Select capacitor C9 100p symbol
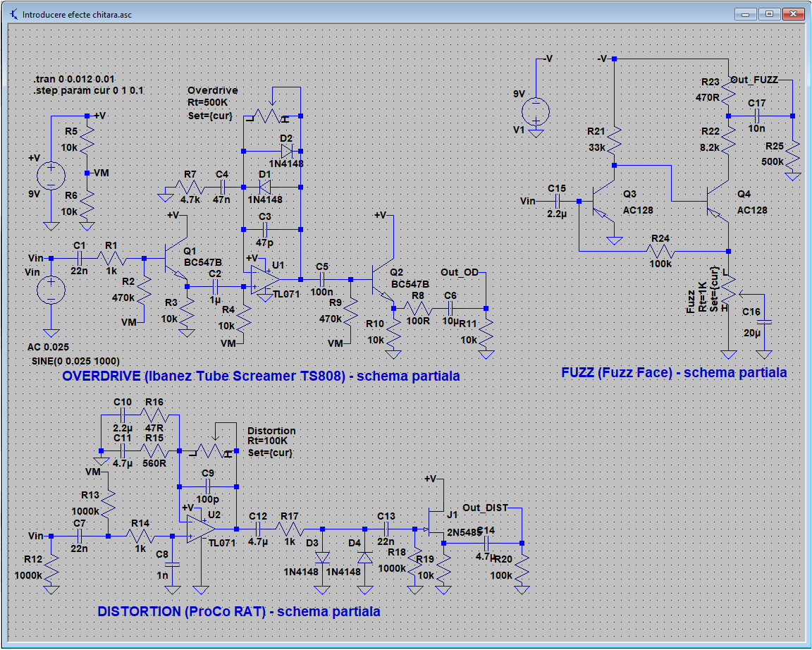The height and width of the screenshot is (650, 812). pos(208,486)
